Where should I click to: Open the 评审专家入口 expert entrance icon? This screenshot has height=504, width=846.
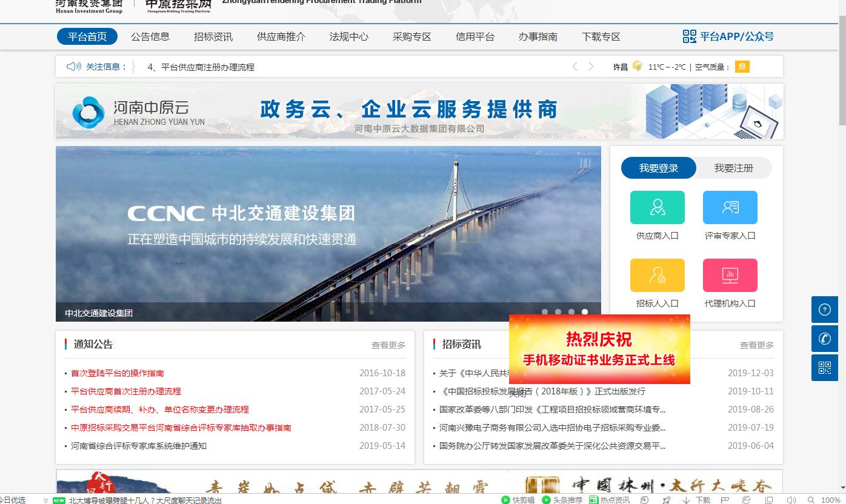[x=730, y=208]
